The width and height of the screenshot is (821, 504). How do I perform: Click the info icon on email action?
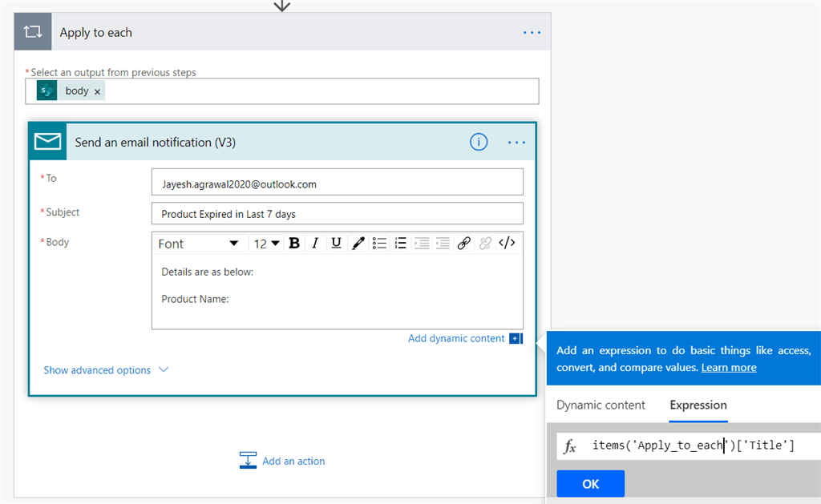pos(479,142)
